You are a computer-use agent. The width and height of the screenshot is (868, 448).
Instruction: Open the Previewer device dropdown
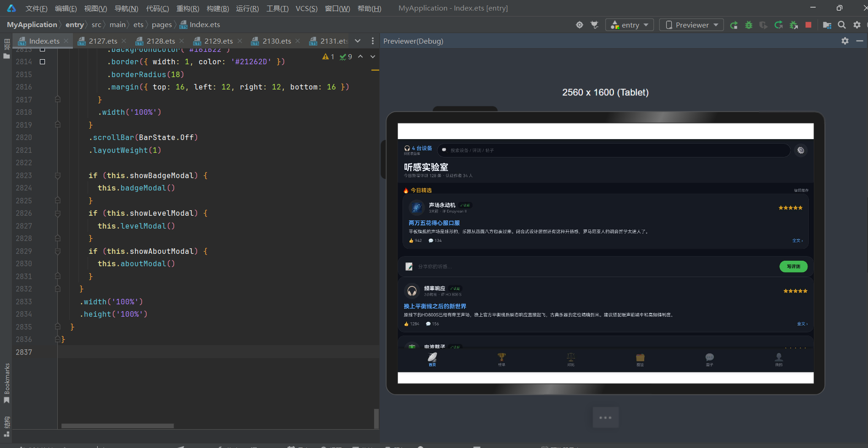[x=691, y=25]
